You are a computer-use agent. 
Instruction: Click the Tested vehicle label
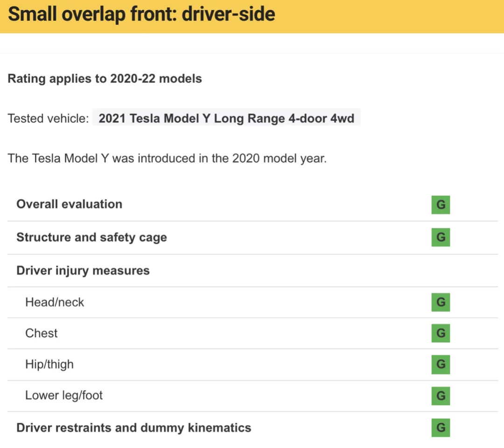pos(48,118)
